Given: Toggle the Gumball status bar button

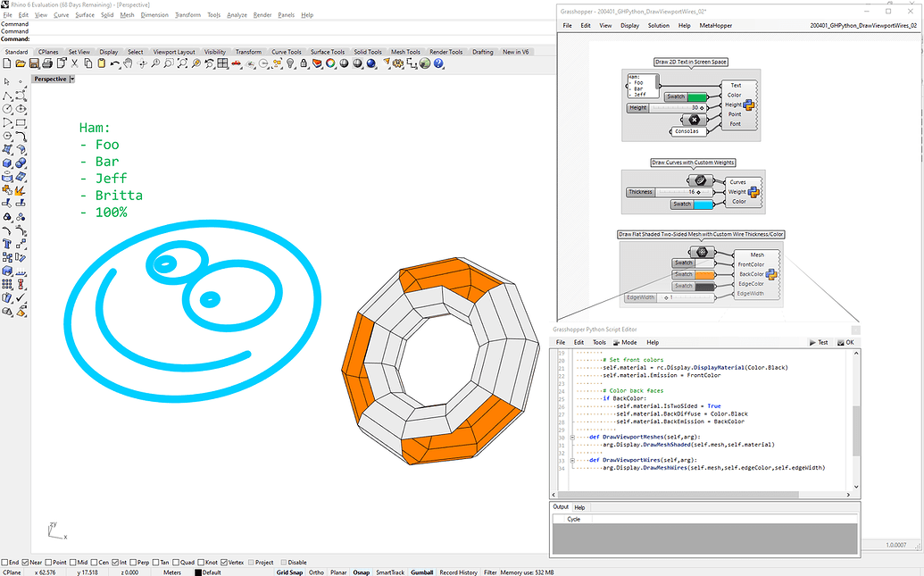Looking at the screenshot, I should point(421,572).
